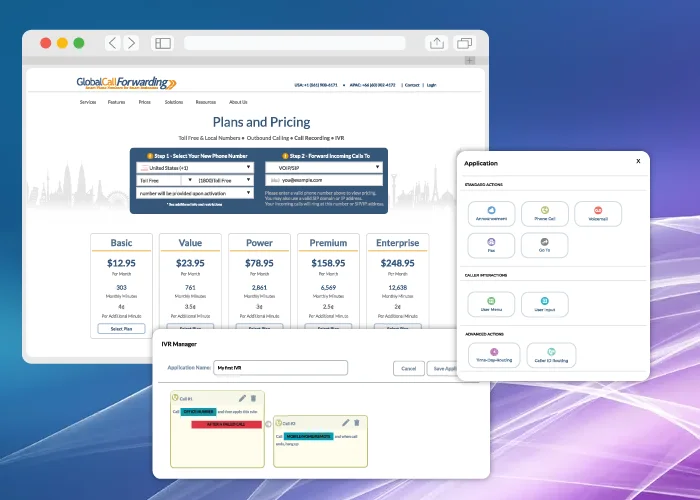This screenshot has width=700, height=500.
Task: Open the VOIP/SIP forwarding dropdown
Action: tap(326, 168)
